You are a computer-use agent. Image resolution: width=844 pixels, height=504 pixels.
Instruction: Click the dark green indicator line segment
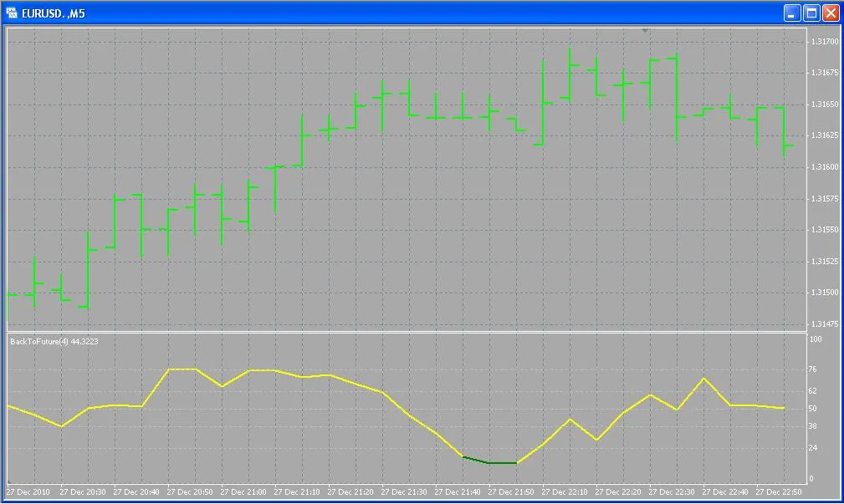click(490, 461)
